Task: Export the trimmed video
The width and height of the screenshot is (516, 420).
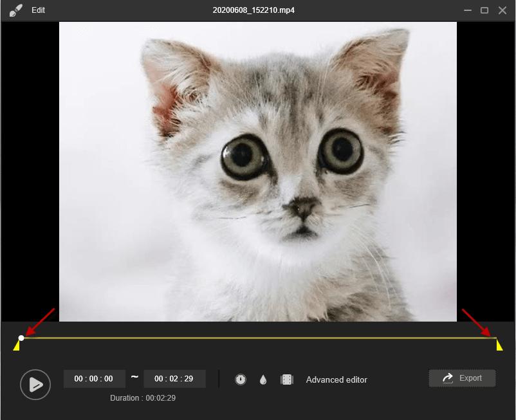Action: (462, 378)
